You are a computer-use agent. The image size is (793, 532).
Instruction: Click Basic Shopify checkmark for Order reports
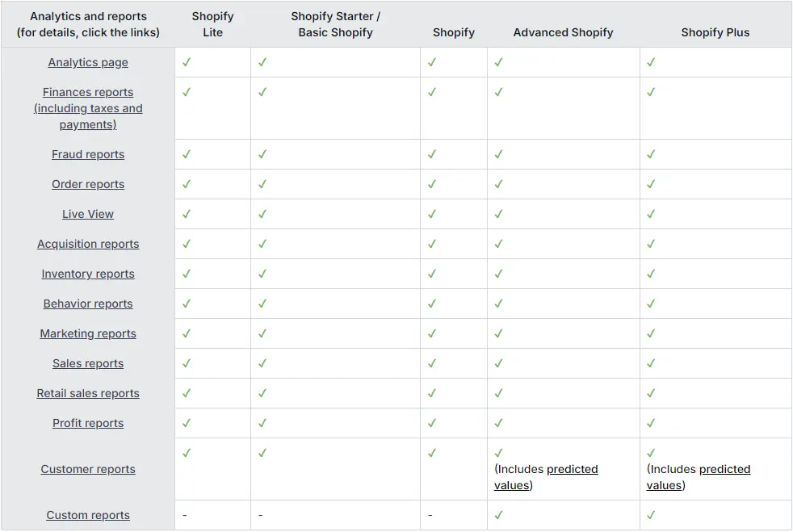(262, 184)
